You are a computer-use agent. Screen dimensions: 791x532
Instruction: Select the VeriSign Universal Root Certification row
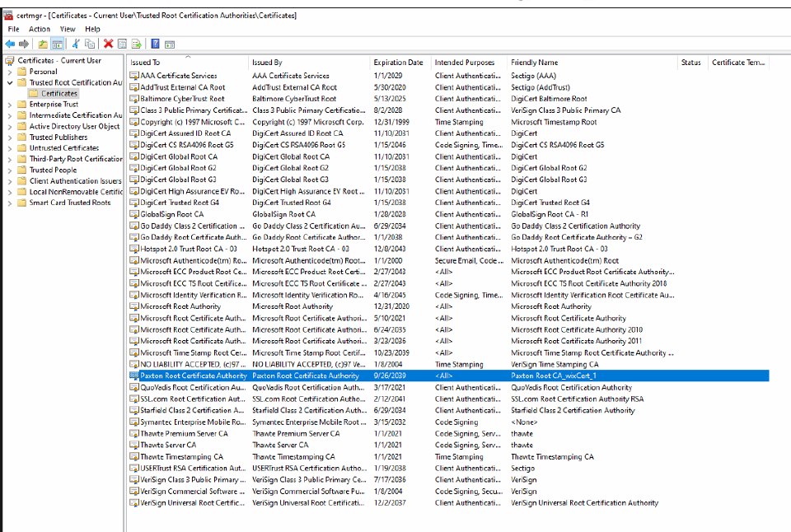(x=449, y=502)
